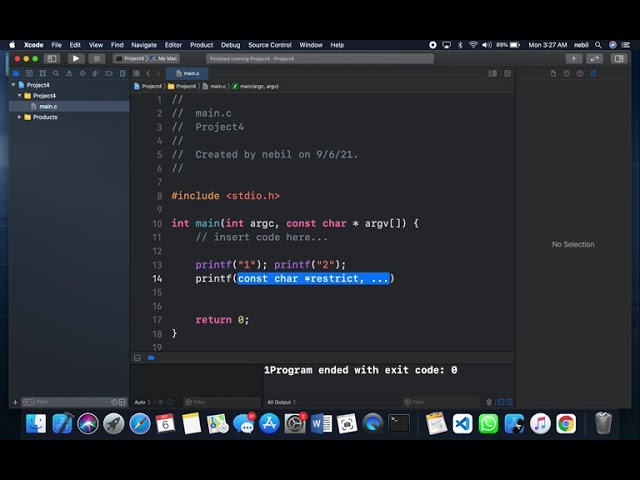640x480 pixels.
Task: Toggle the inspector panel on the right
Action: click(x=619, y=59)
